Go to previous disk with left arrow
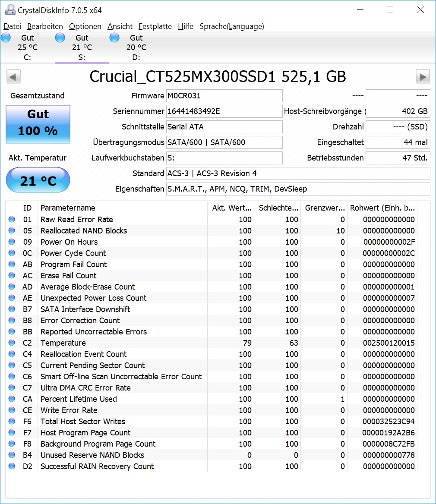The width and height of the screenshot is (436, 504). coord(13,77)
